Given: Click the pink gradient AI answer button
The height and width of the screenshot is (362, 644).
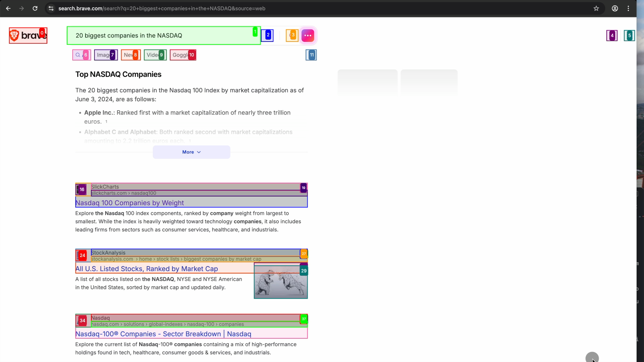Looking at the screenshot, I should click(x=308, y=36).
